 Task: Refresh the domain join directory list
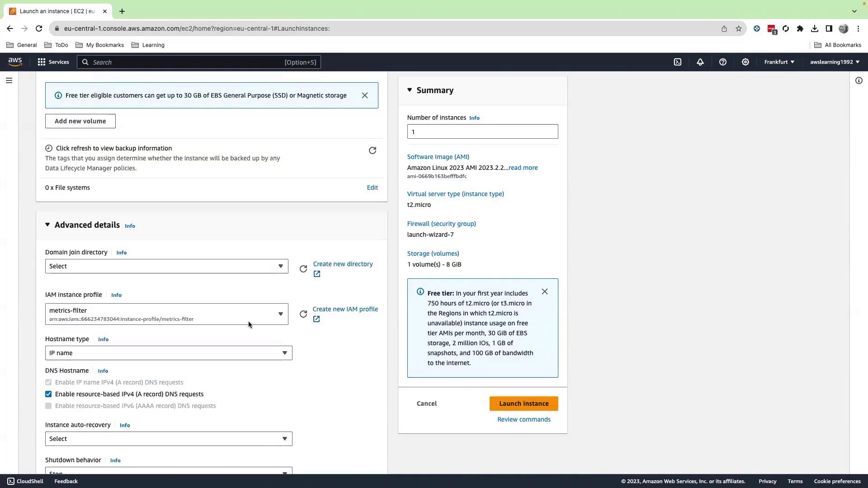pos(303,269)
